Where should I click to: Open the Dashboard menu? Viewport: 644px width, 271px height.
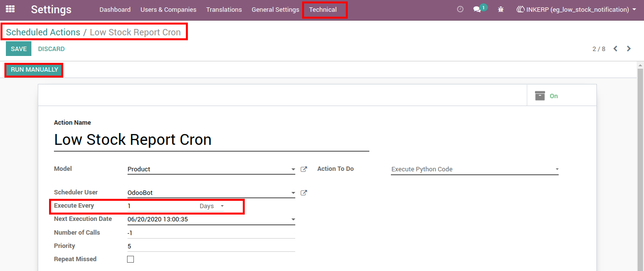[x=115, y=9]
